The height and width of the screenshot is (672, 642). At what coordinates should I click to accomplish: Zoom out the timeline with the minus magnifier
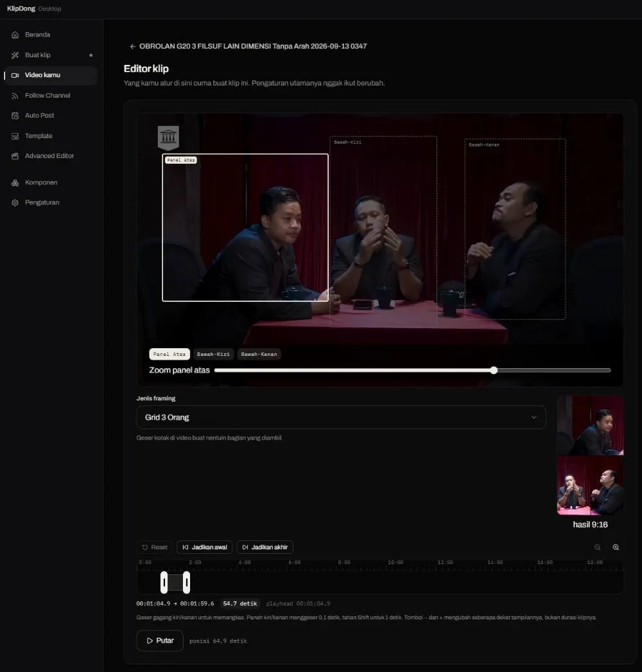pos(598,547)
